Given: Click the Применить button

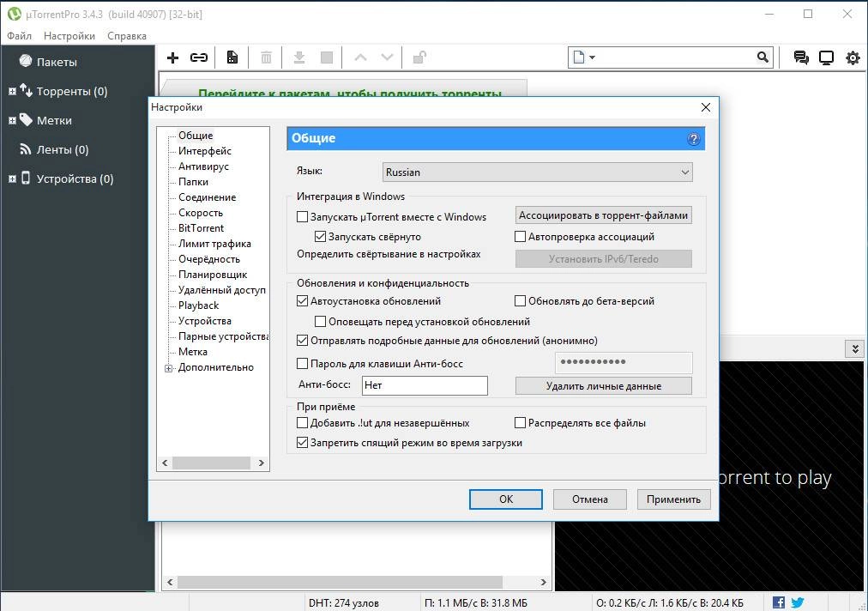Looking at the screenshot, I should tap(674, 499).
